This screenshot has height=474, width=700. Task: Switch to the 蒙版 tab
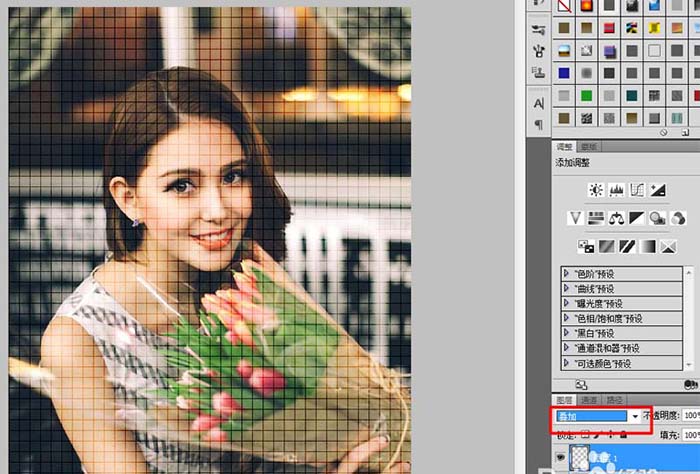click(x=587, y=147)
